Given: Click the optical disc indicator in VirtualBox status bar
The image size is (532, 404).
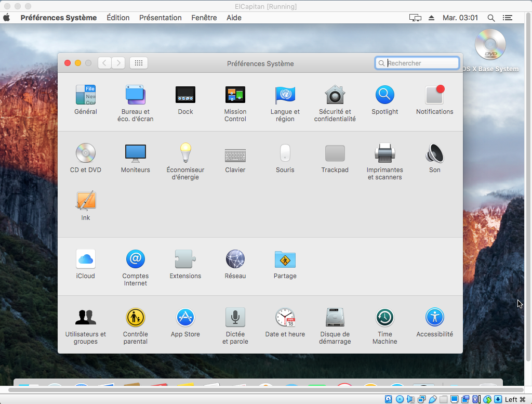Looking at the screenshot, I should point(400,399).
